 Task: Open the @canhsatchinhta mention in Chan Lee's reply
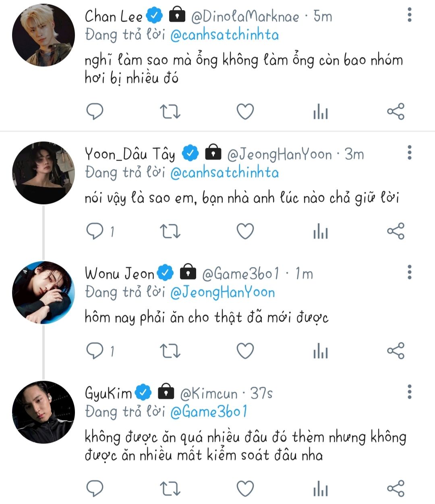(x=224, y=35)
